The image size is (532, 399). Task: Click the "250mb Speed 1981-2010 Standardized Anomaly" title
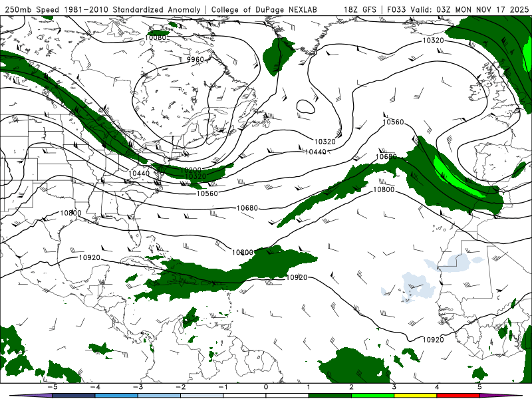pos(102,9)
